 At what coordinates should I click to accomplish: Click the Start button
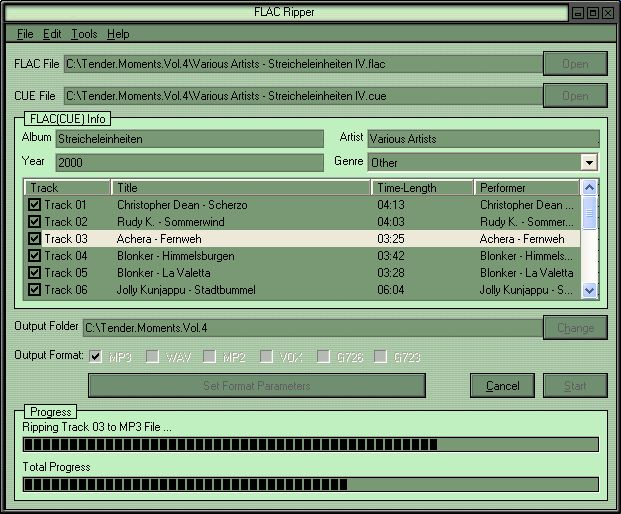[x=575, y=385]
